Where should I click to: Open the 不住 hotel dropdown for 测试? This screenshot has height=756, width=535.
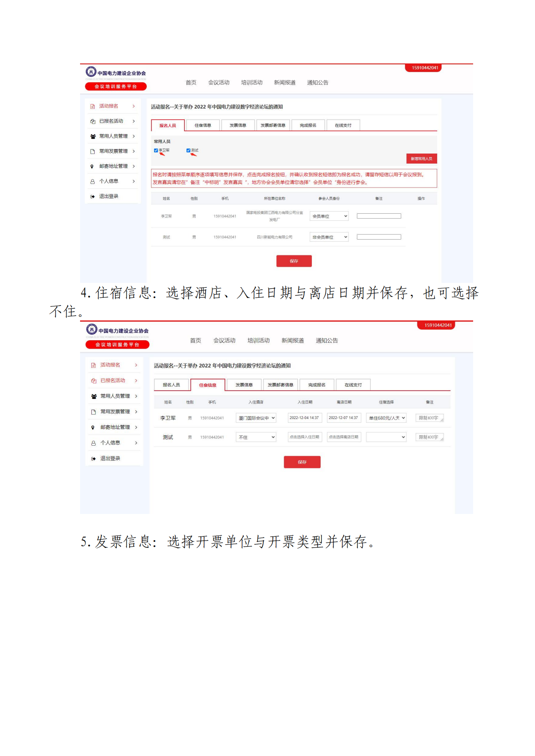(x=256, y=437)
